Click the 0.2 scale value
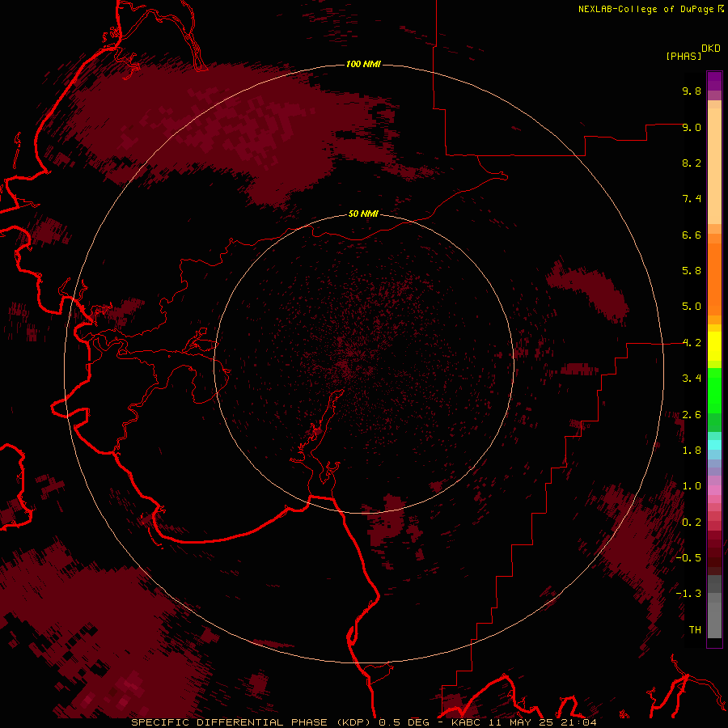Image resolution: width=728 pixels, height=728 pixels. point(692,523)
